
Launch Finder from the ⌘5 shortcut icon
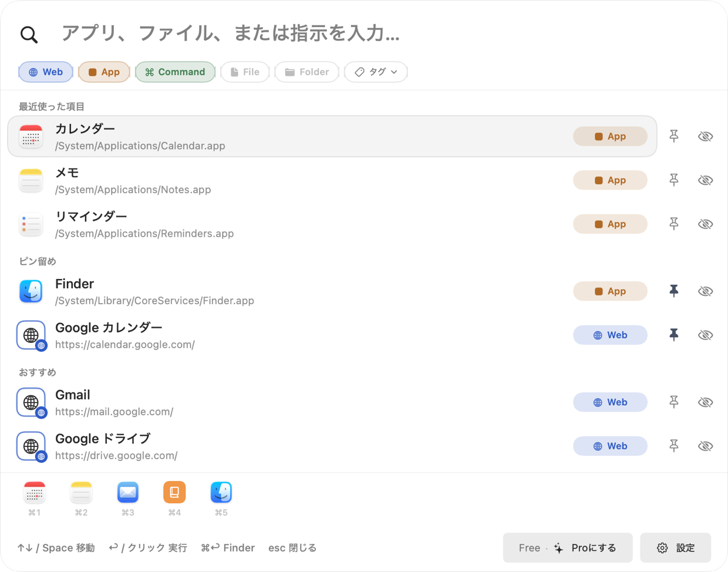coord(221,492)
